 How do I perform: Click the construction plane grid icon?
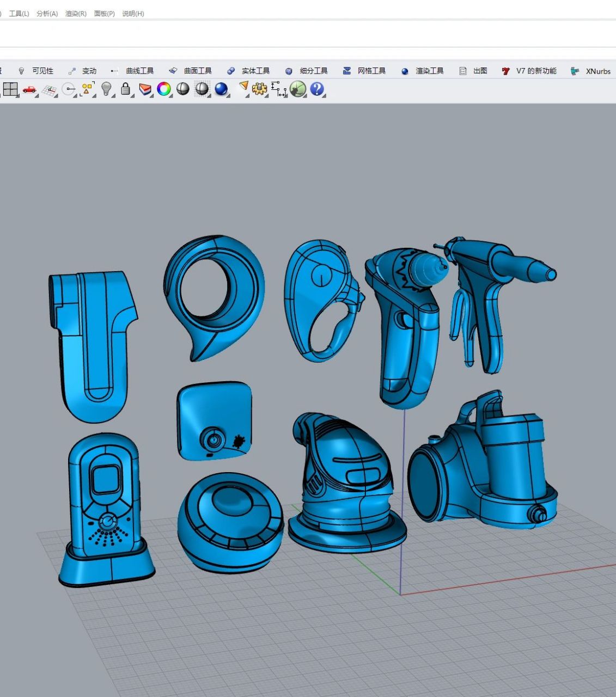coord(49,90)
